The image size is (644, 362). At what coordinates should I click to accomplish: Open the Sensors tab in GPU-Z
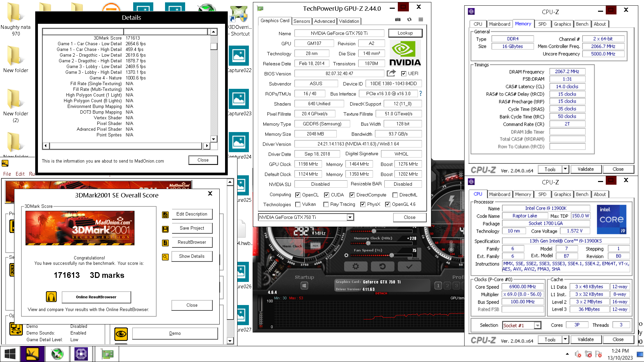pos(302,21)
